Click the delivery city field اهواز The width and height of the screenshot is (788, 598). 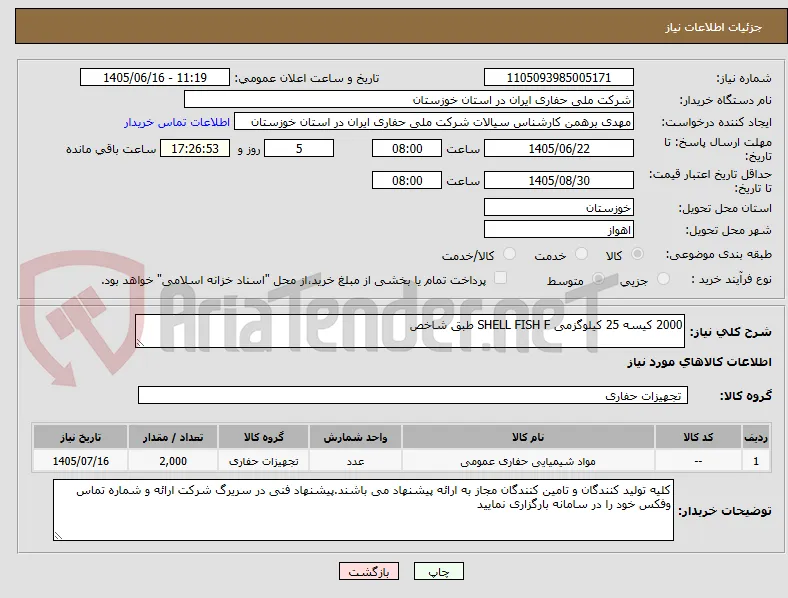tap(558, 230)
